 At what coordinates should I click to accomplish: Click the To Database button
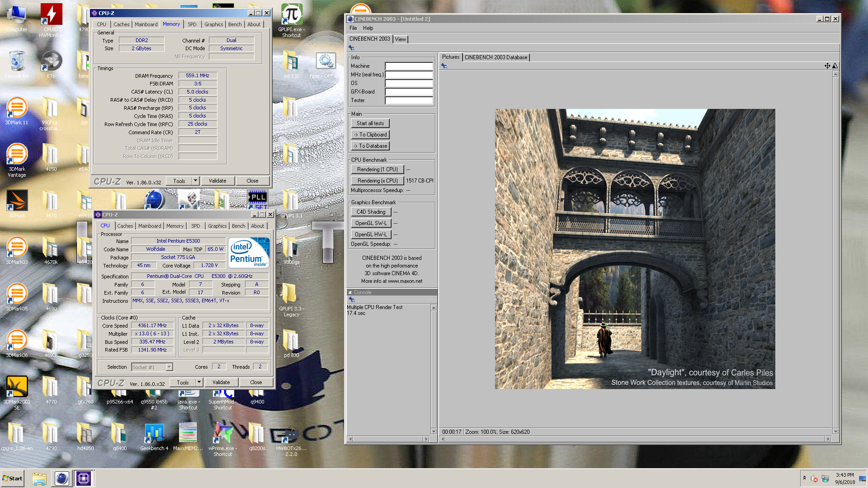click(370, 146)
